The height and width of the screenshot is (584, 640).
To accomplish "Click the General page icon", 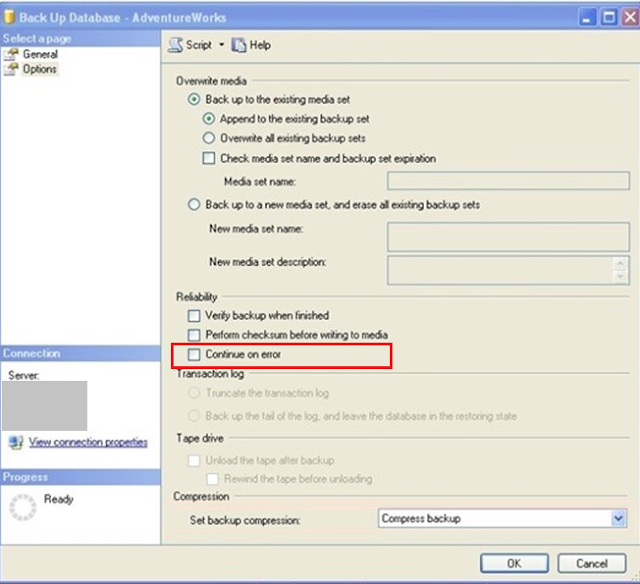I will click(x=11, y=54).
